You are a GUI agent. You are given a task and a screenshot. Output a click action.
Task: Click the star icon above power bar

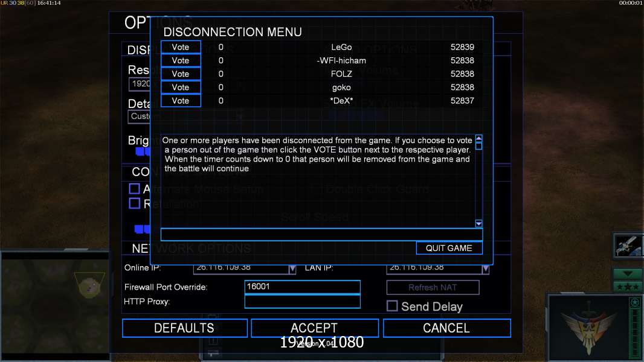click(x=634, y=302)
